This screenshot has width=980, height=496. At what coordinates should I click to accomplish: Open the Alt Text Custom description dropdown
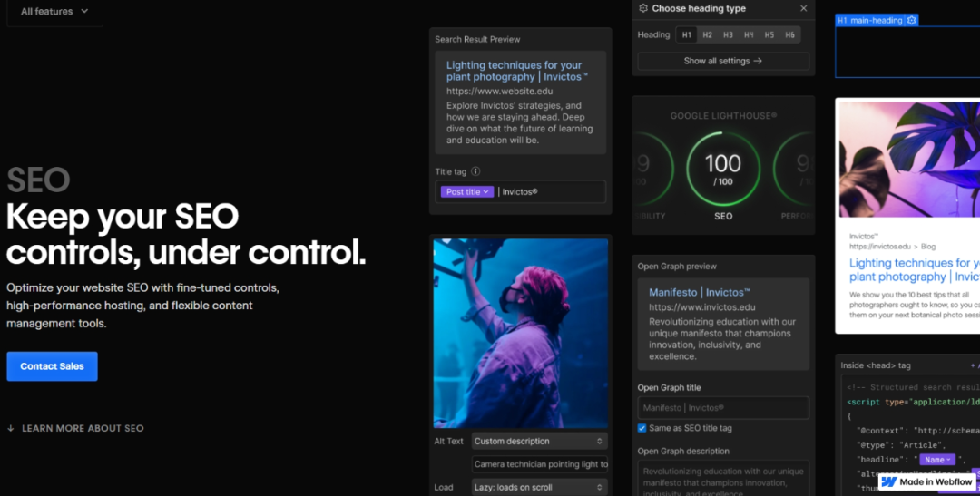539,442
